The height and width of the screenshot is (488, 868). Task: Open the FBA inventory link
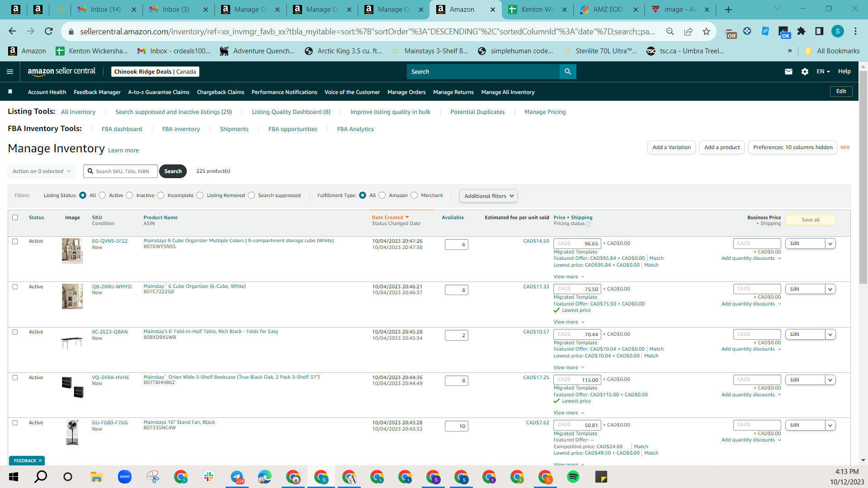(181, 129)
